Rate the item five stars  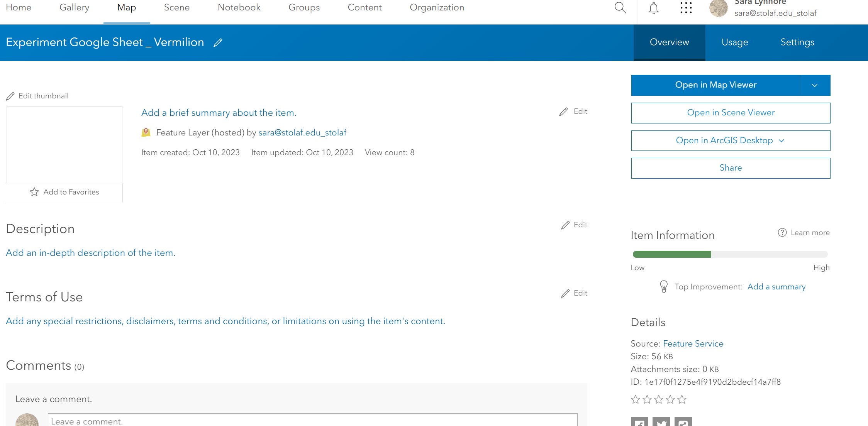point(682,399)
